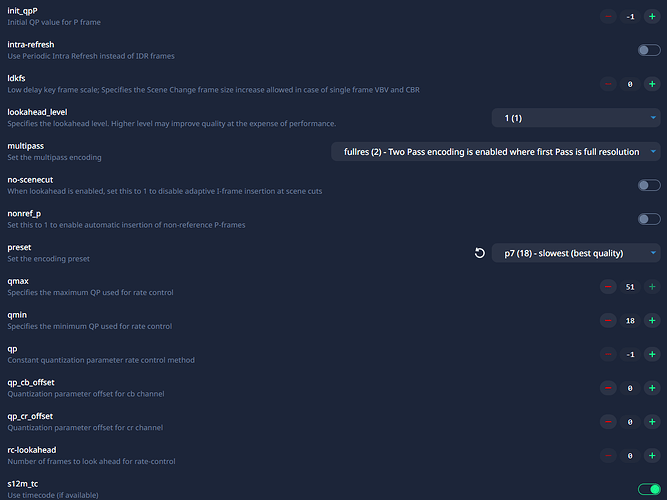Increase qmin with the green plus

tap(652, 321)
